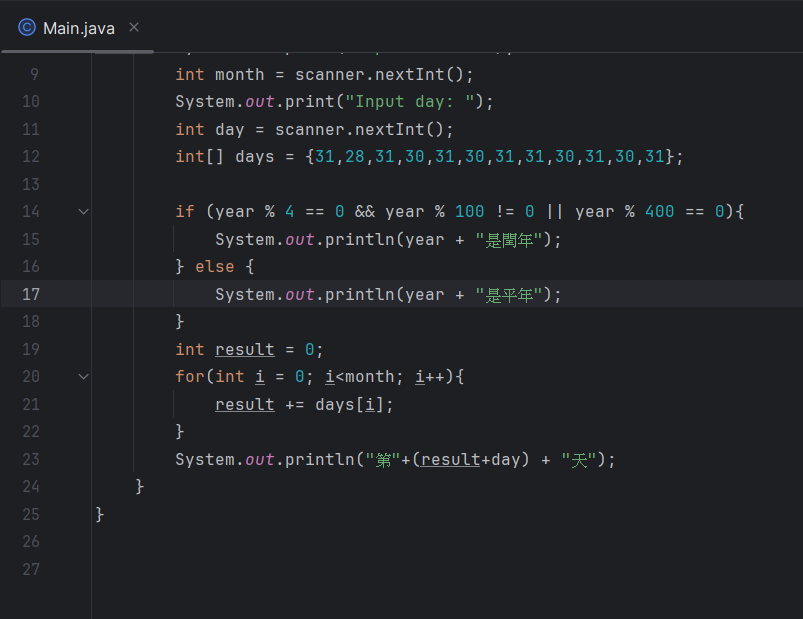Screen dimensions: 803x619
Task: Click 'i++' in the for loop header
Action: pyautogui.click(x=430, y=377)
